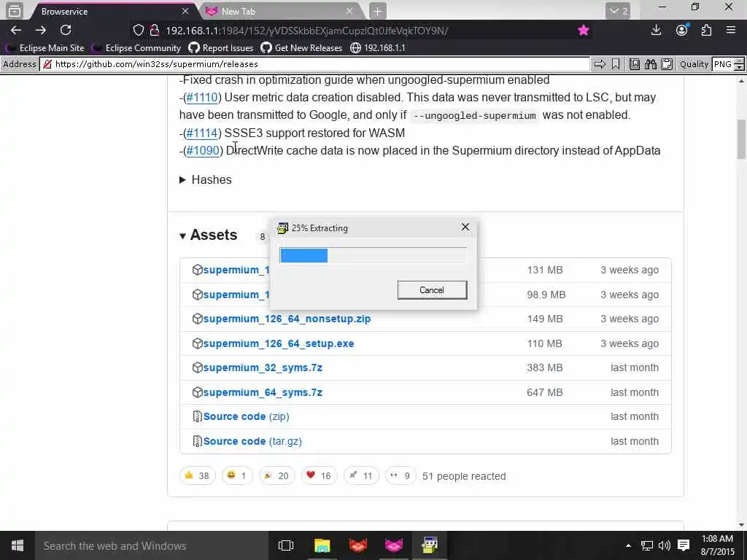Click the binoculars find icon
The height and width of the screenshot is (560, 747).
click(650, 64)
